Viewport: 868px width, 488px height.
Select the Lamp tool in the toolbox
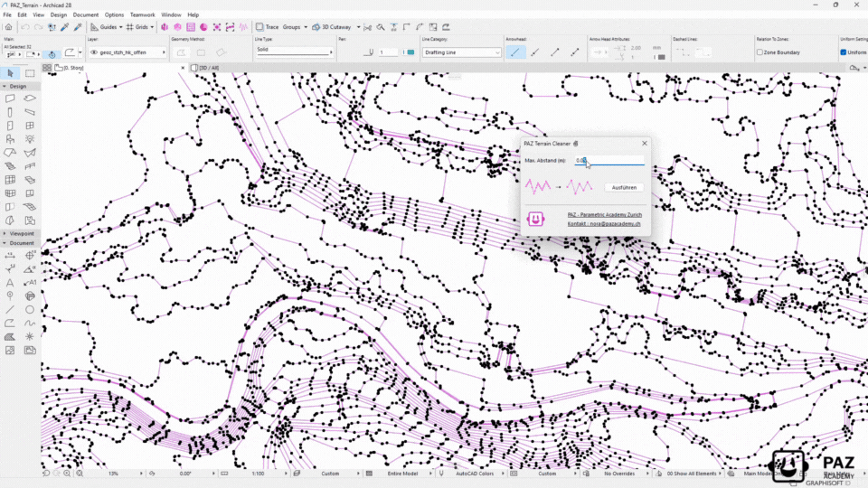(30, 139)
